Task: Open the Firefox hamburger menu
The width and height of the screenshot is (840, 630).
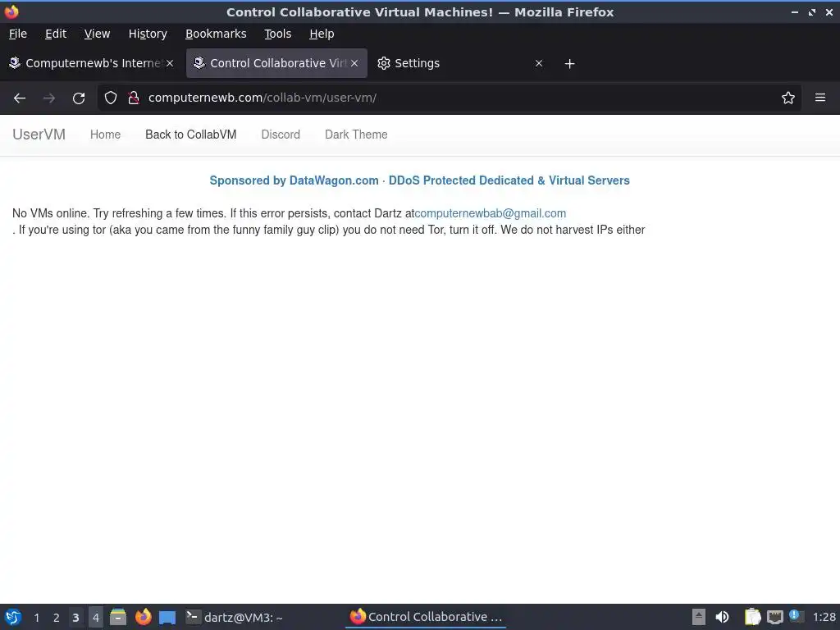Action: pos(820,98)
